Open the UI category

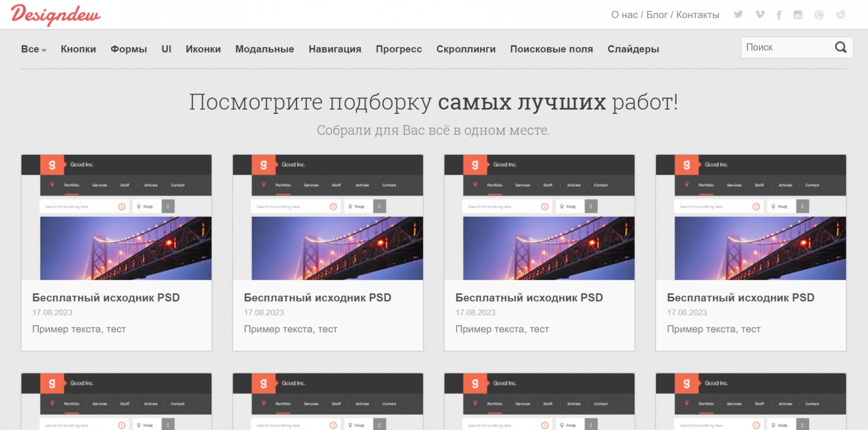(x=167, y=49)
